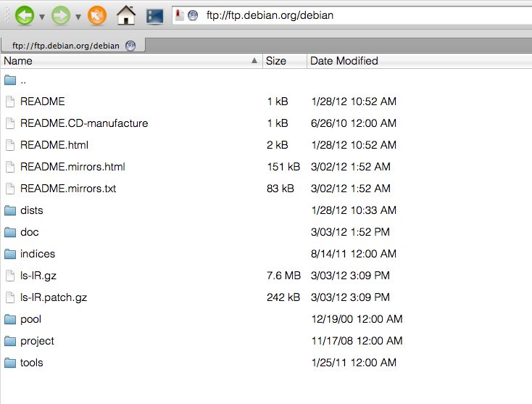Screen dimensions: 532x404
Task: Click the 7.6 MB size of ls-lR.gz
Action: click(283, 276)
